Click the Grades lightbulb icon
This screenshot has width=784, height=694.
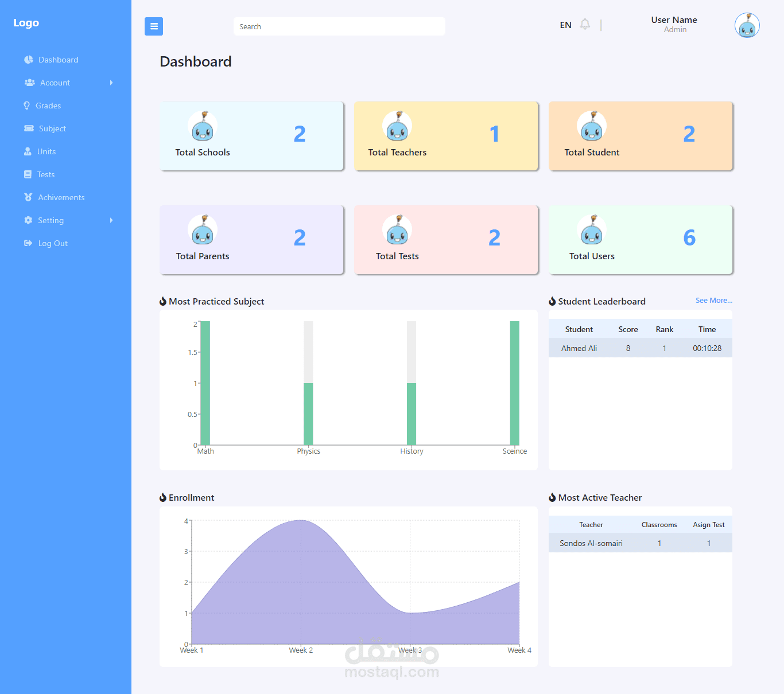pos(26,106)
